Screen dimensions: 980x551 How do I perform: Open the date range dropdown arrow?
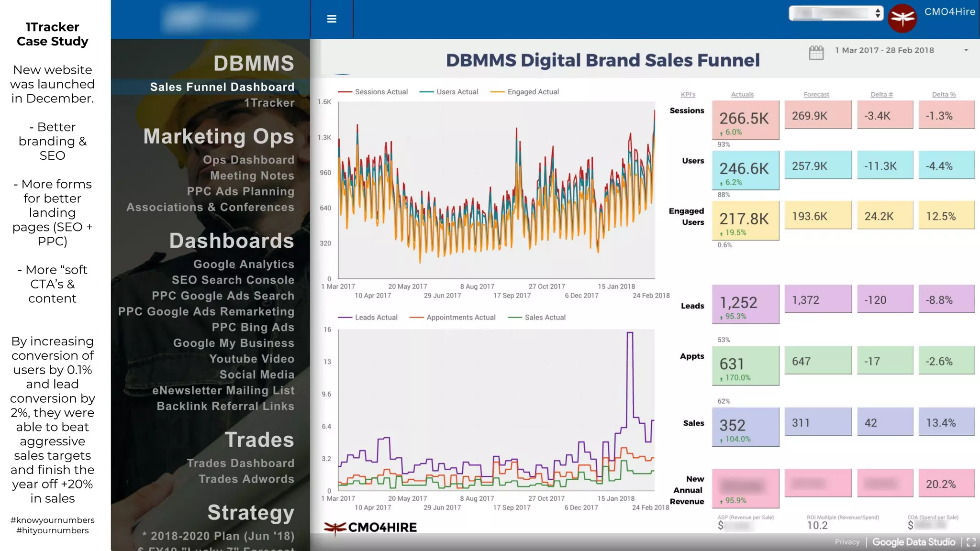[x=966, y=50]
